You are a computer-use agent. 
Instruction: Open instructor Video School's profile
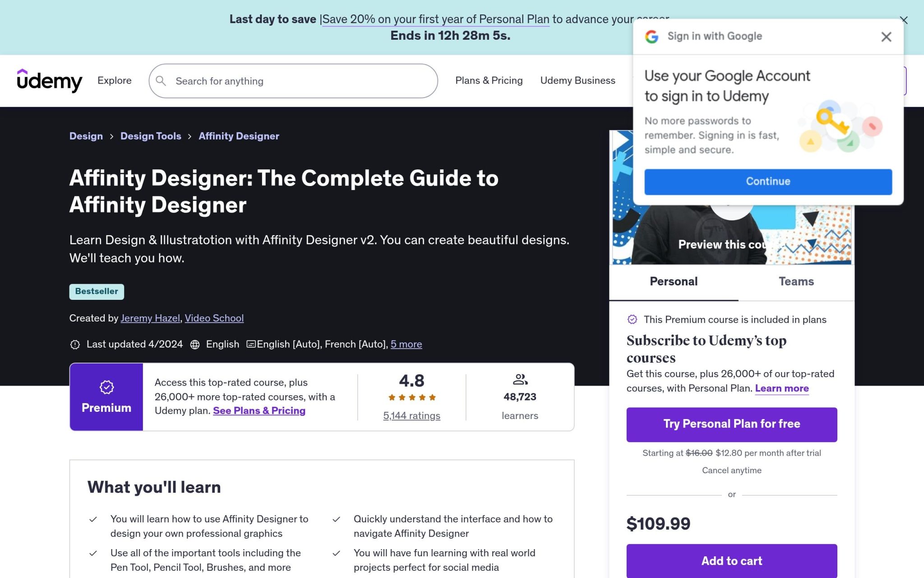[214, 318]
